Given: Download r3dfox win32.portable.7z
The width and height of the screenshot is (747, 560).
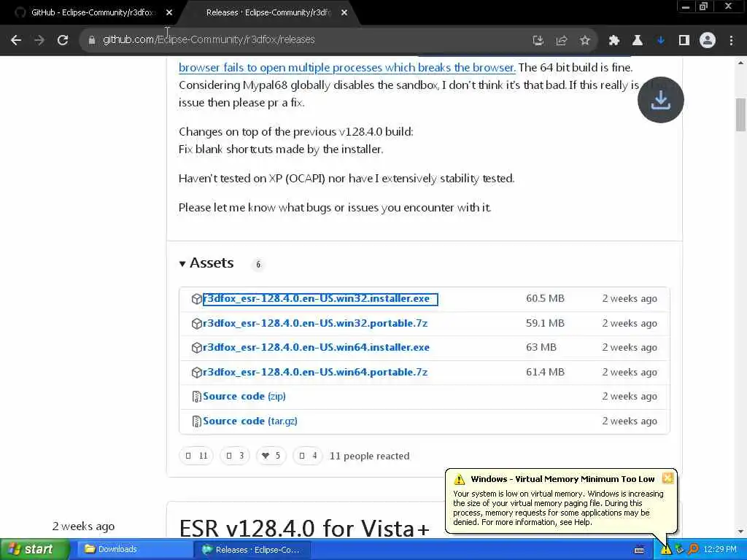Looking at the screenshot, I should pyautogui.click(x=315, y=323).
